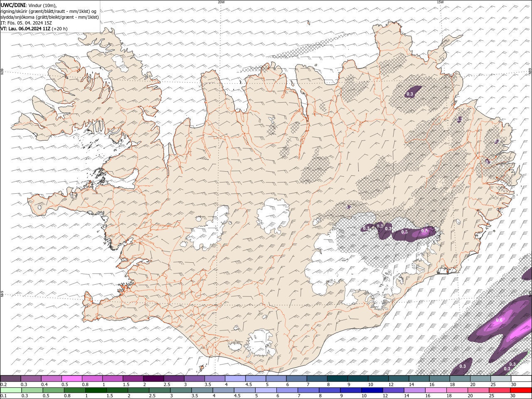Click the 0.3 label in the northeast purple patch
This screenshot has width=532, height=399.
coord(410,94)
